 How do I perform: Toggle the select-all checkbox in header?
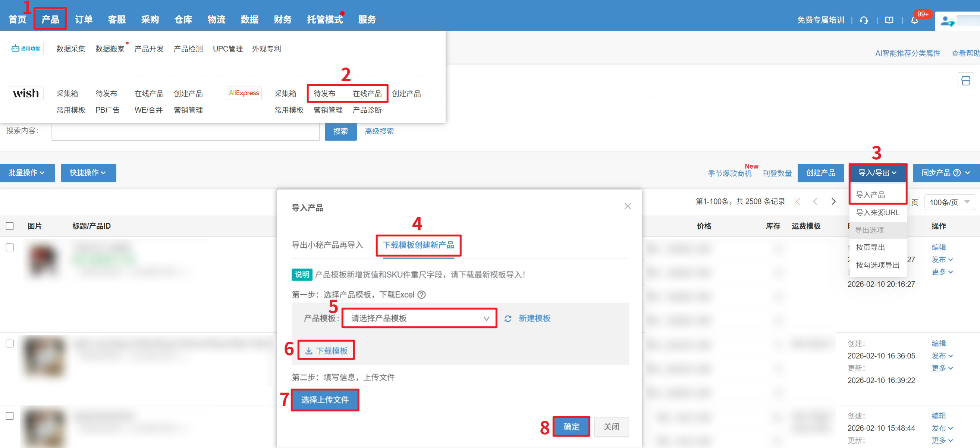[x=10, y=226]
